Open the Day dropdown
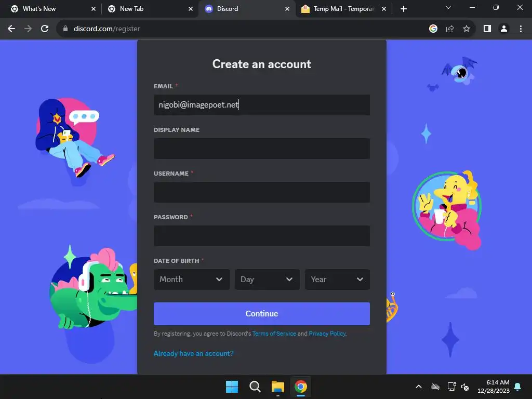 tap(267, 280)
